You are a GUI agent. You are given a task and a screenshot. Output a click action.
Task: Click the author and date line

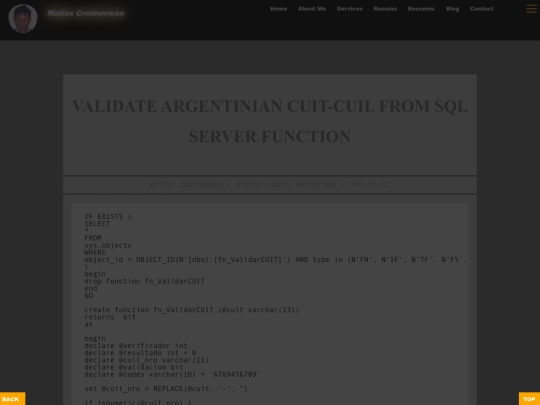(270, 185)
